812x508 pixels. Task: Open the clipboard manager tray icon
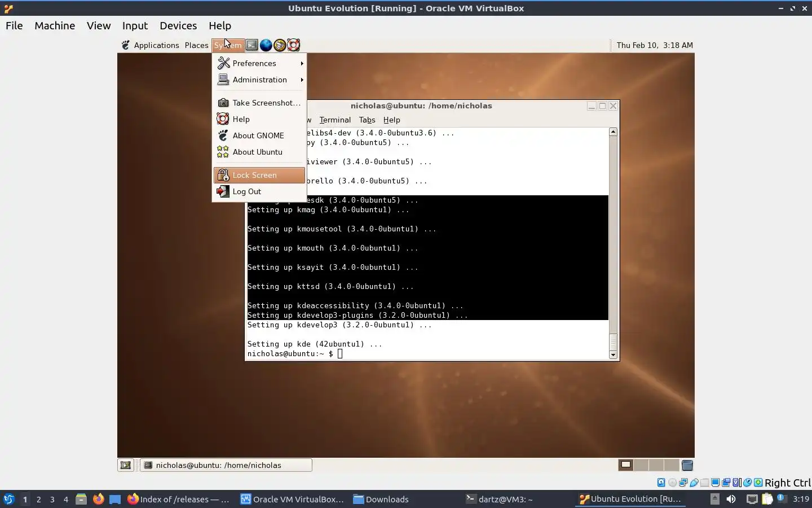tap(767, 499)
